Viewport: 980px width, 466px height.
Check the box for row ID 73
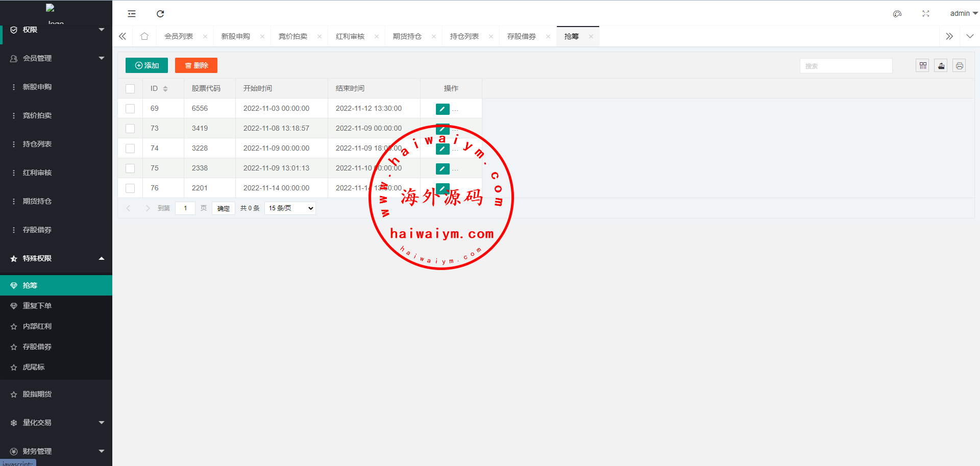pos(130,129)
